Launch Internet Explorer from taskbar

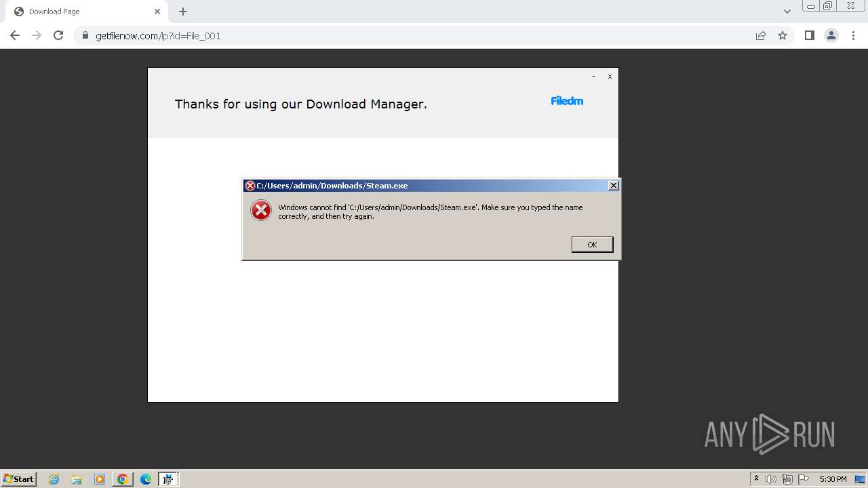point(54,479)
